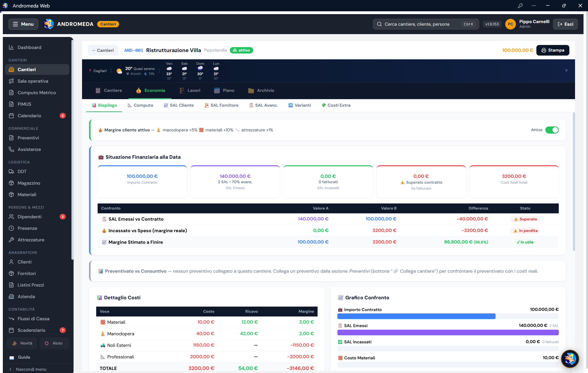Click the SAL Emessi purple progress bar
The image size is (588, 373).
(448, 332)
